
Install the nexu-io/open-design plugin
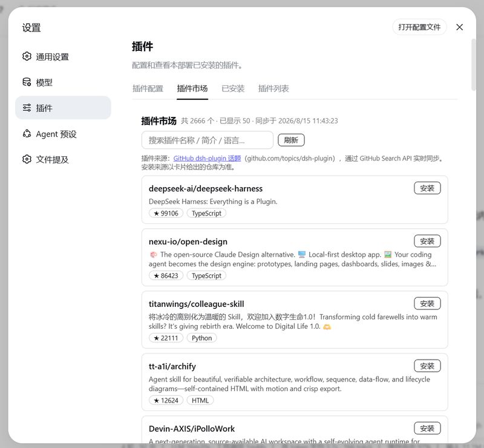427,242
